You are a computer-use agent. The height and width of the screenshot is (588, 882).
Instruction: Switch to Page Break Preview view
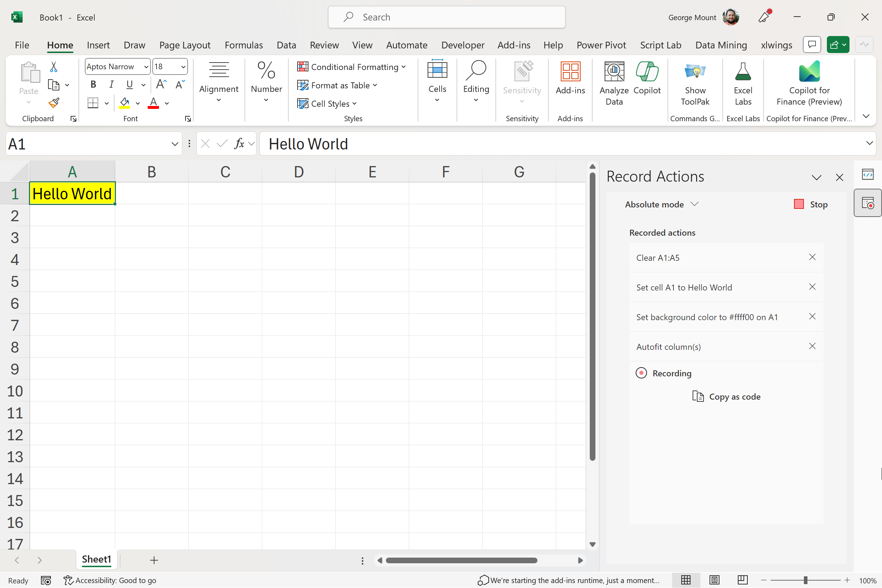tap(742, 580)
